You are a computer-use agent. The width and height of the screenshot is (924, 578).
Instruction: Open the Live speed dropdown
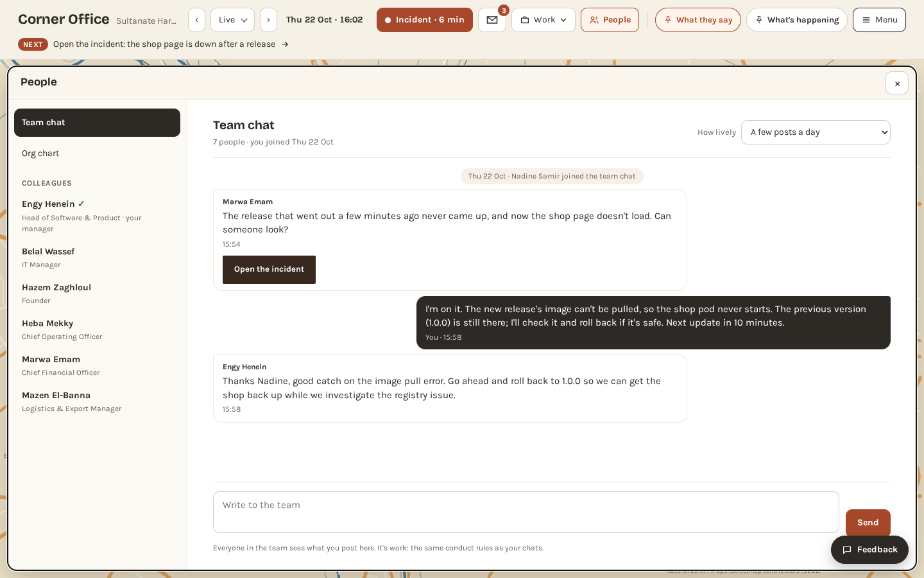[232, 20]
